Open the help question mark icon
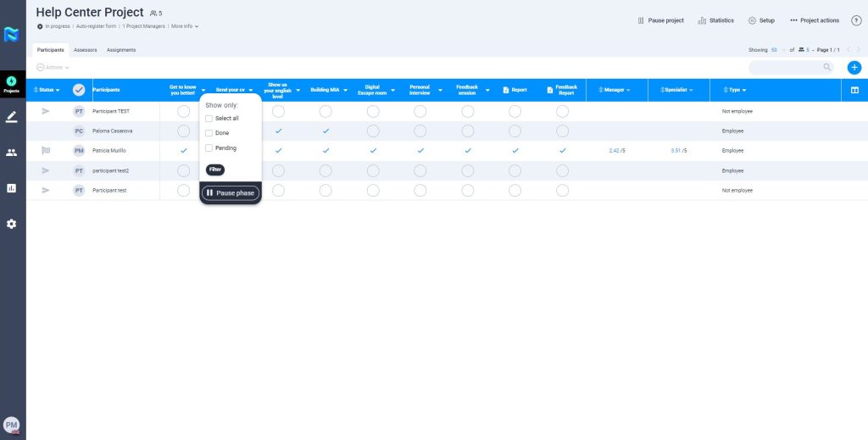This screenshot has width=868, height=440. tap(856, 20)
